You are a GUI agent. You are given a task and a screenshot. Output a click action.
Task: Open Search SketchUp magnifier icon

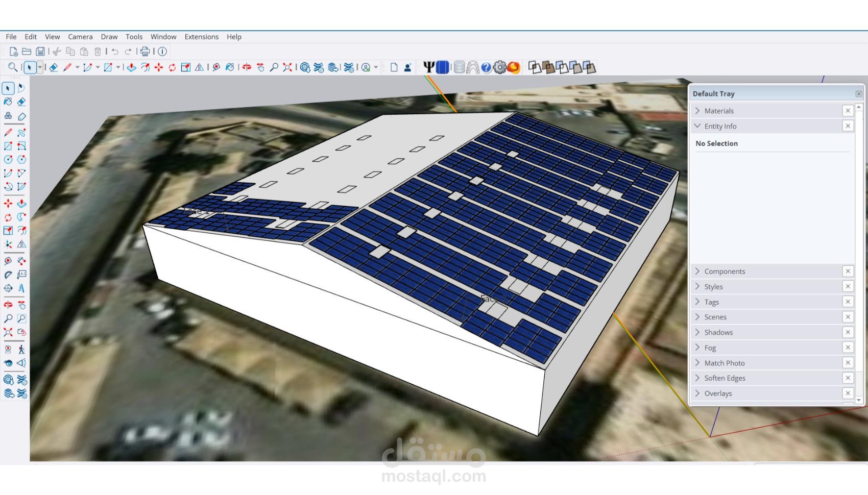(x=13, y=67)
